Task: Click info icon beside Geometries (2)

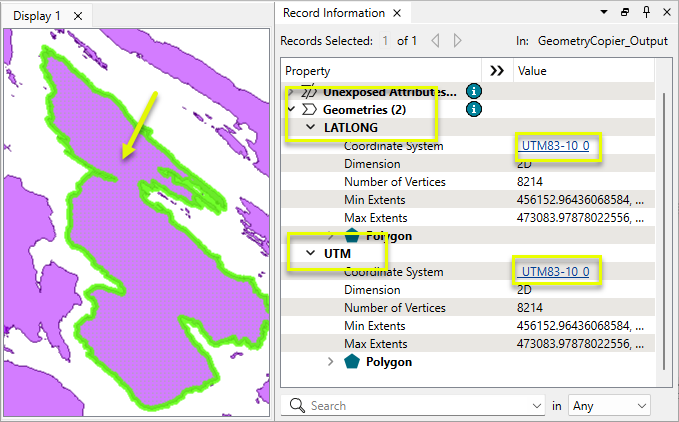Action: (474, 109)
